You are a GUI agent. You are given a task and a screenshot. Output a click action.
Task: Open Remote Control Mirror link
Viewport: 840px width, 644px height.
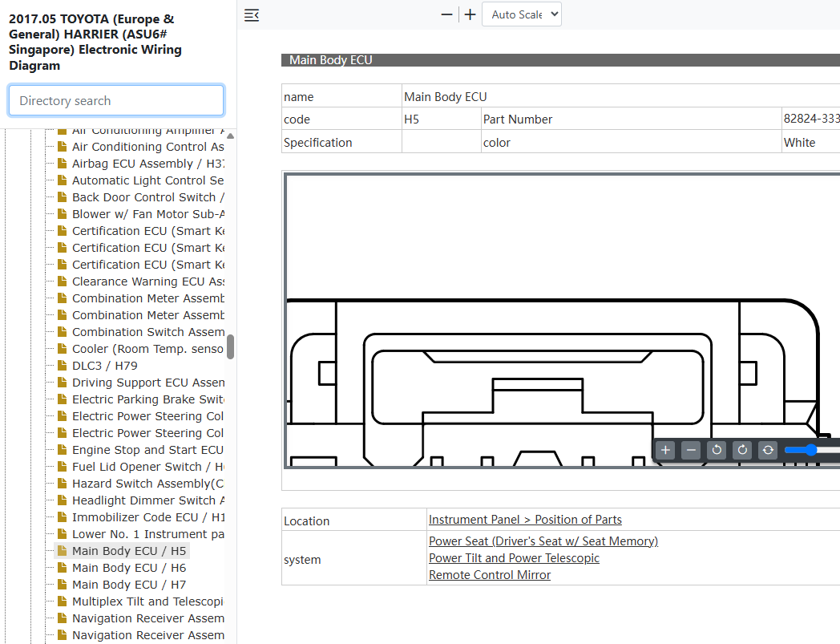(x=490, y=575)
